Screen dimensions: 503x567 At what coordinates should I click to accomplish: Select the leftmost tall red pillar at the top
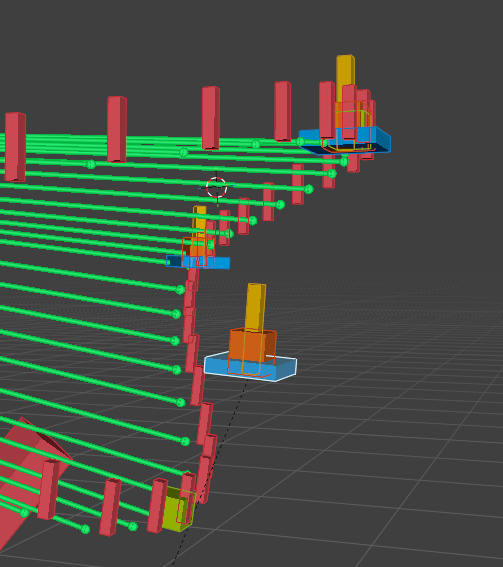click(x=15, y=146)
